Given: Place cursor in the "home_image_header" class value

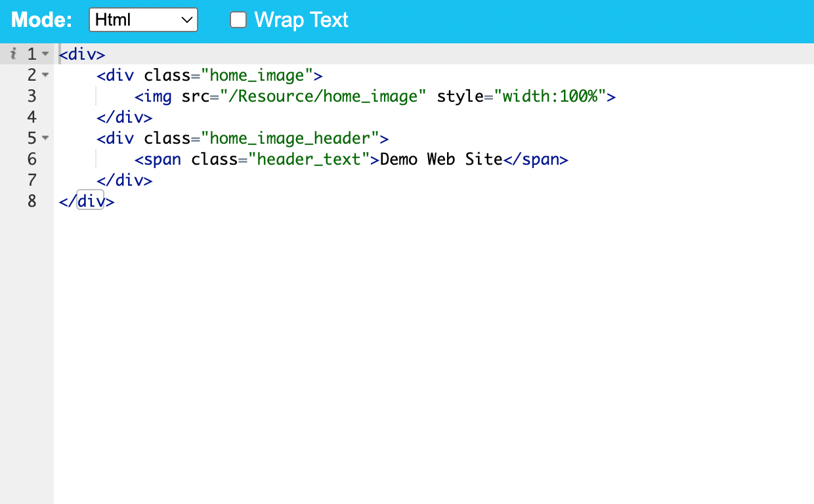Looking at the screenshot, I should [x=290, y=138].
